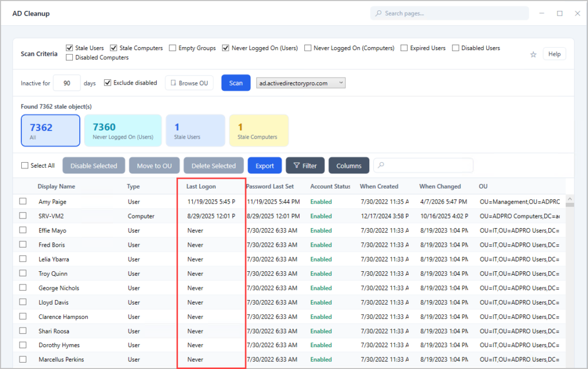
Task: Click the table scrollbar up arrow
Action: [570, 198]
